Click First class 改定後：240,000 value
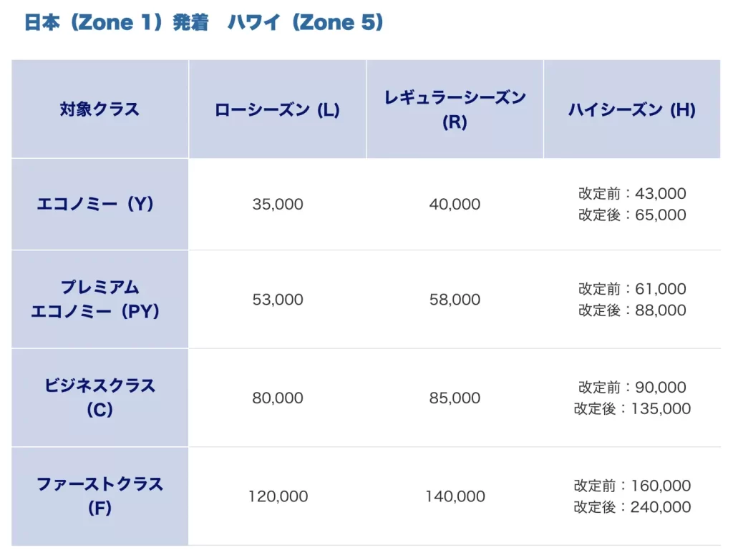733x560 pixels. pyautogui.click(x=632, y=508)
